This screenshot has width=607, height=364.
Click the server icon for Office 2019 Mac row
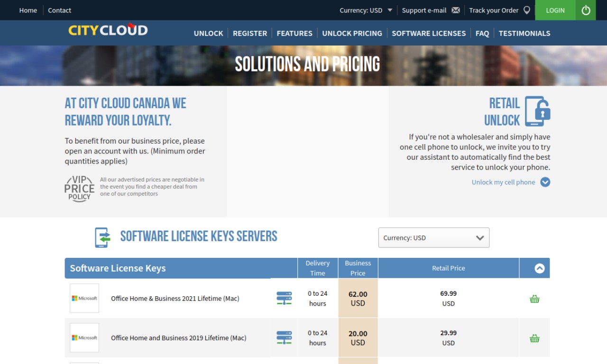[x=284, y=337]
